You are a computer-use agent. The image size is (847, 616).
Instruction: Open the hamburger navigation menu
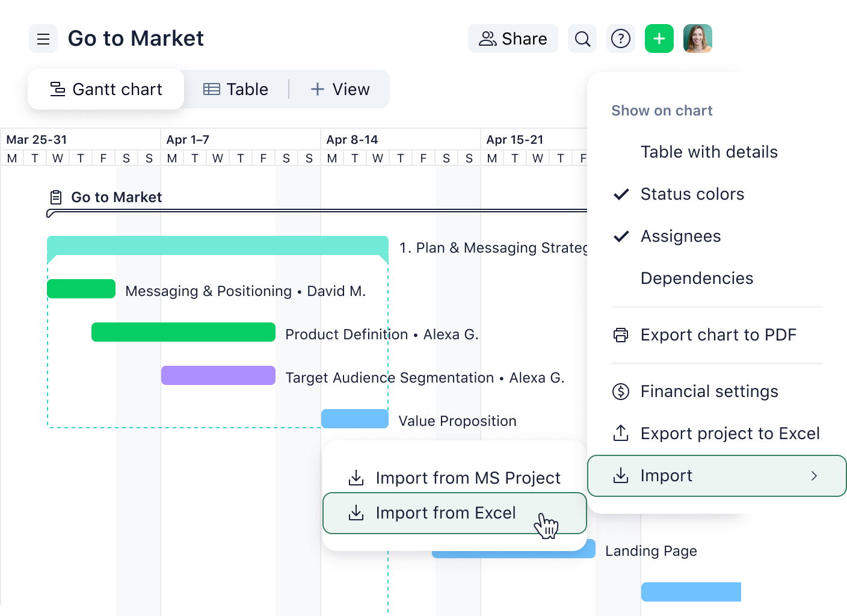(43, 38)
